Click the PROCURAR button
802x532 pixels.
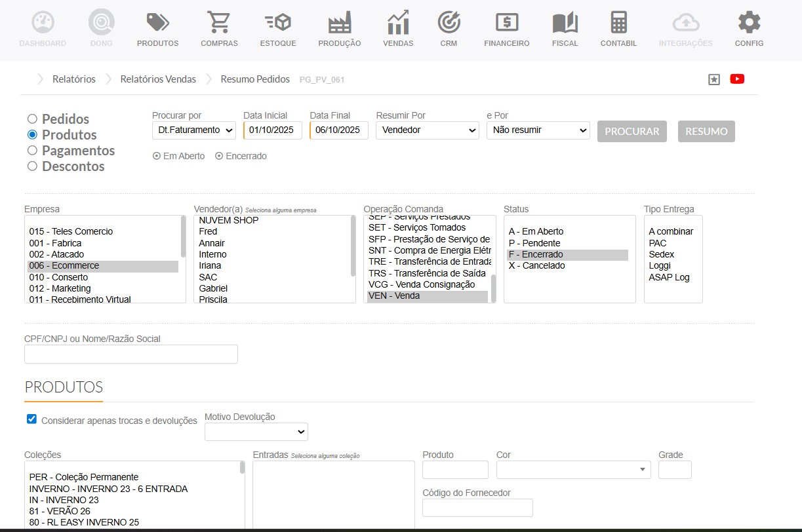(x=632, y=131)
